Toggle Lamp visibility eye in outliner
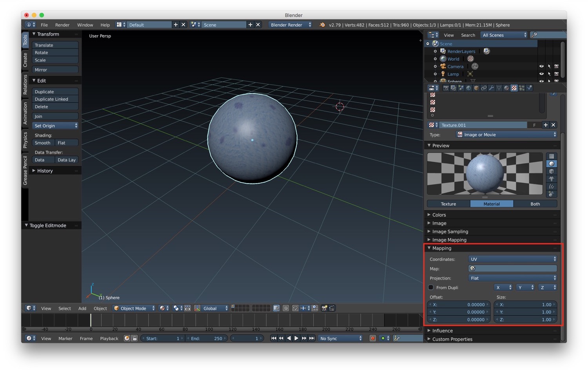The image size is (588, 372). 541,74
